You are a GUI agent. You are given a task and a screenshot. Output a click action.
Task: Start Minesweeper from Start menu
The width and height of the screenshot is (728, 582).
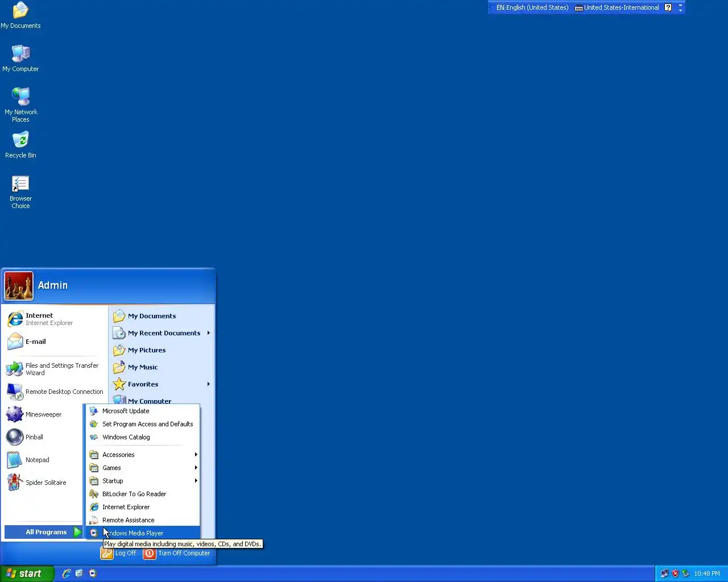point(43,414)
